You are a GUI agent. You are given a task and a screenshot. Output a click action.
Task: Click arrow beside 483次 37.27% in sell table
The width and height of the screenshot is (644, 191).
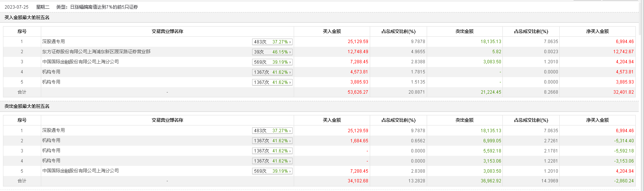point(290,131)
